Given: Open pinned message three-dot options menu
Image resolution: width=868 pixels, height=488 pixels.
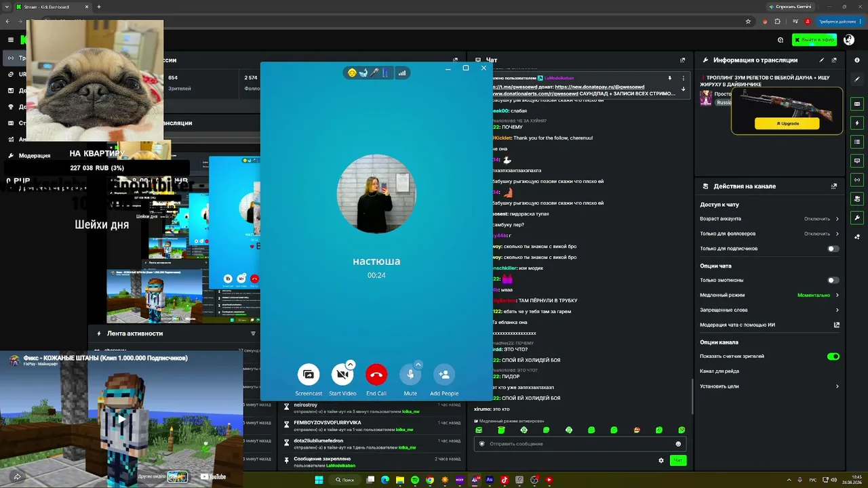Looking at the screenshot, I should (x=683, y=78).
